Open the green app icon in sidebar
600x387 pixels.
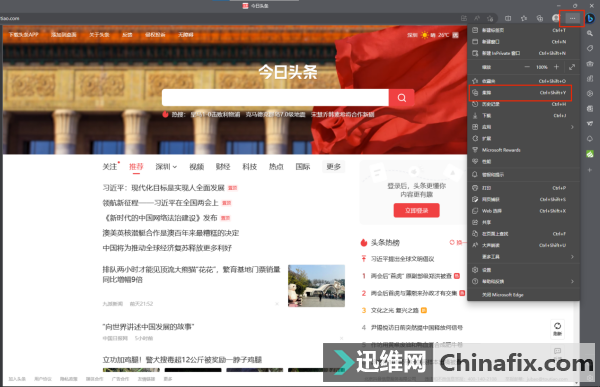click(x=590, y=154)
